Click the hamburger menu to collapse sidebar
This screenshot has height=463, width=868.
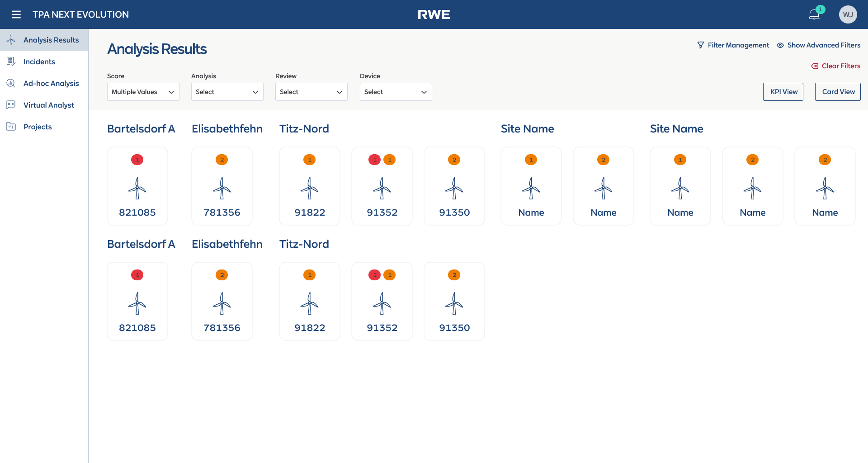coord(16,14)
